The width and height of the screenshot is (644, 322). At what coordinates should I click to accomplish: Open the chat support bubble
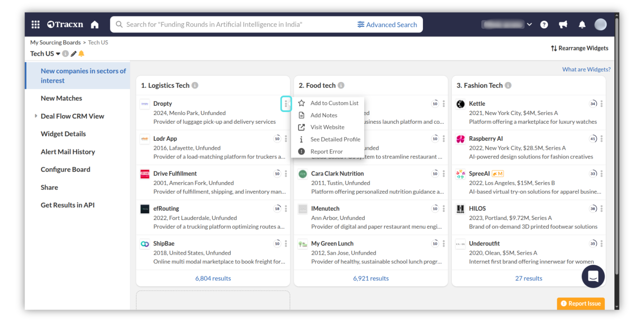[593, 276]
